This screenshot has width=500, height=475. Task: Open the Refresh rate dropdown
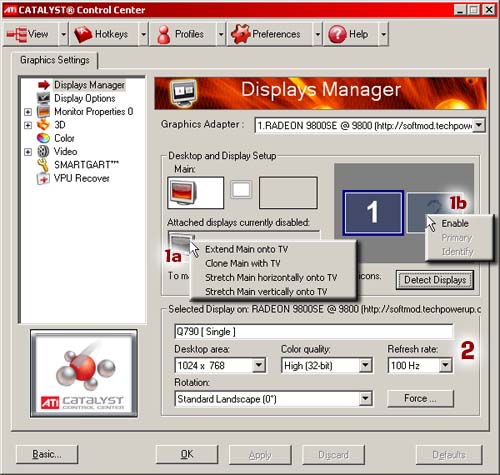coord(445,365)
